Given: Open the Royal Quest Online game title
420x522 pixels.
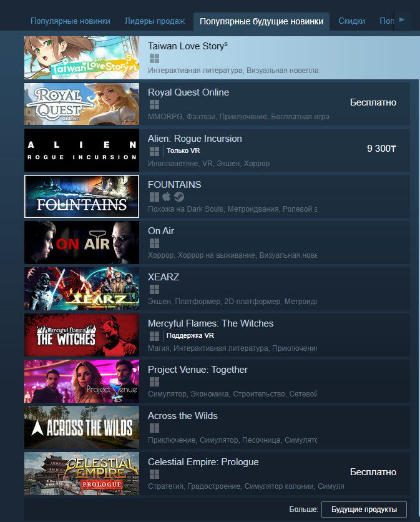Looking at the screenshot, I should click(x=188, y=92).
